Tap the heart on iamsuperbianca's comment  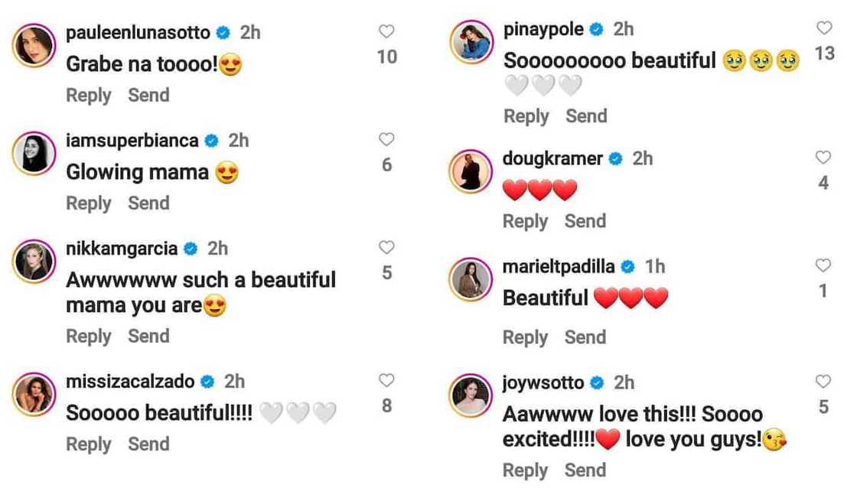386,139
